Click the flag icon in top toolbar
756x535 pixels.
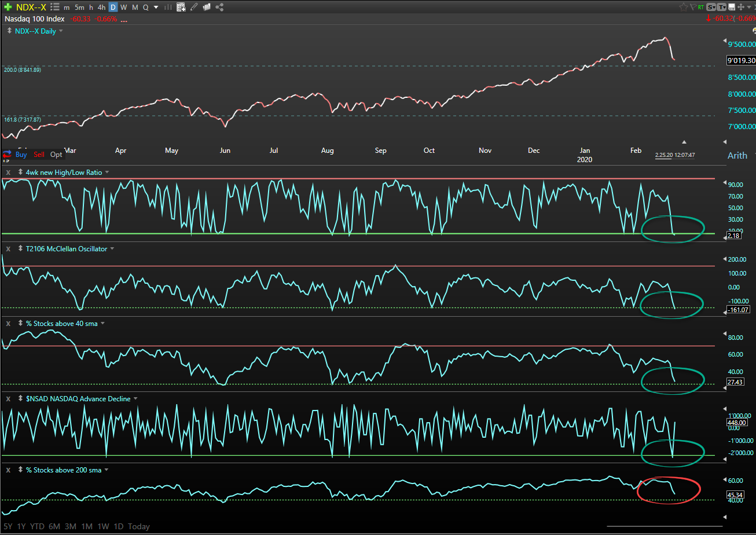point(692,7)
